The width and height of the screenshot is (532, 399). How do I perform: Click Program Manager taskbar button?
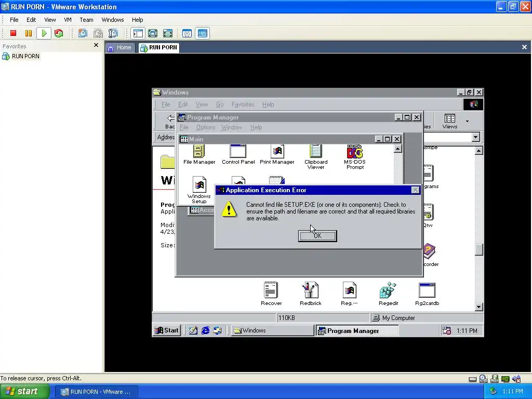357,330
